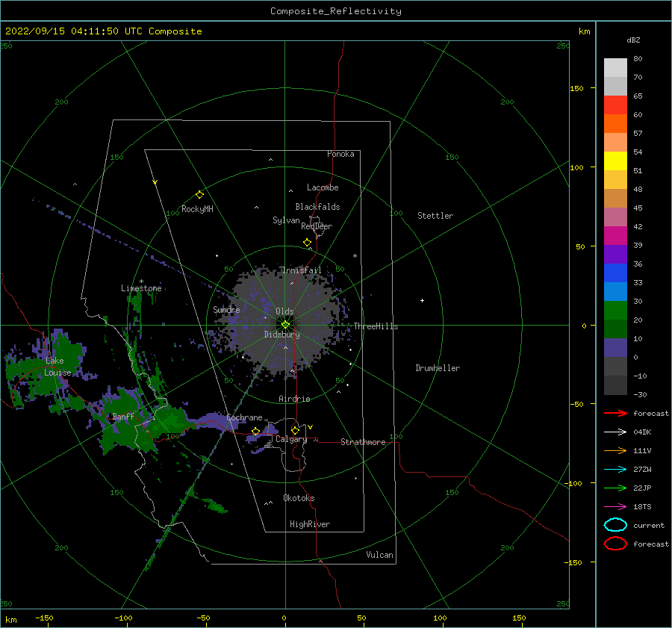Click the asterisk marker above Limestone
Image resolution: width=672 pixels, height=628 pixels.
coord(141,282)
